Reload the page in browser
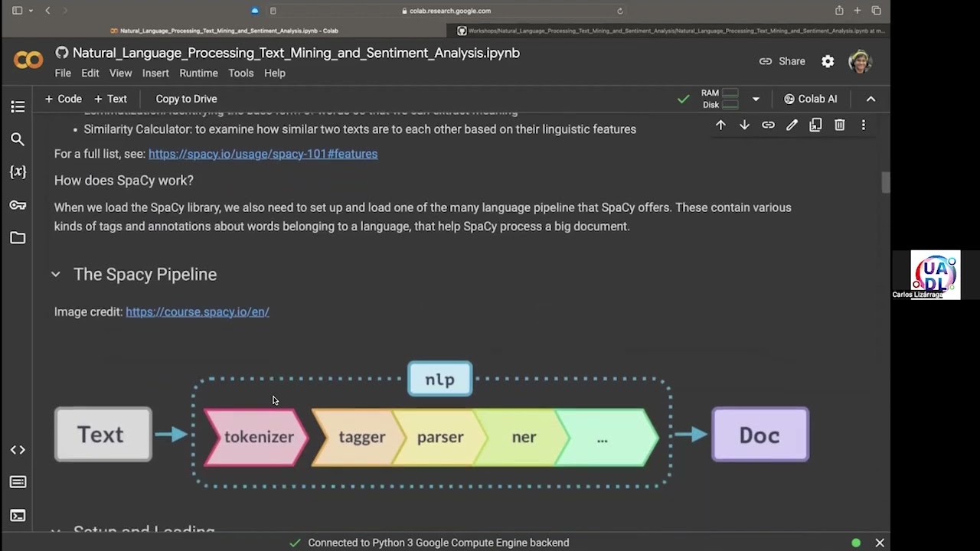Screen dimensions: 980x551 [620, 11]
